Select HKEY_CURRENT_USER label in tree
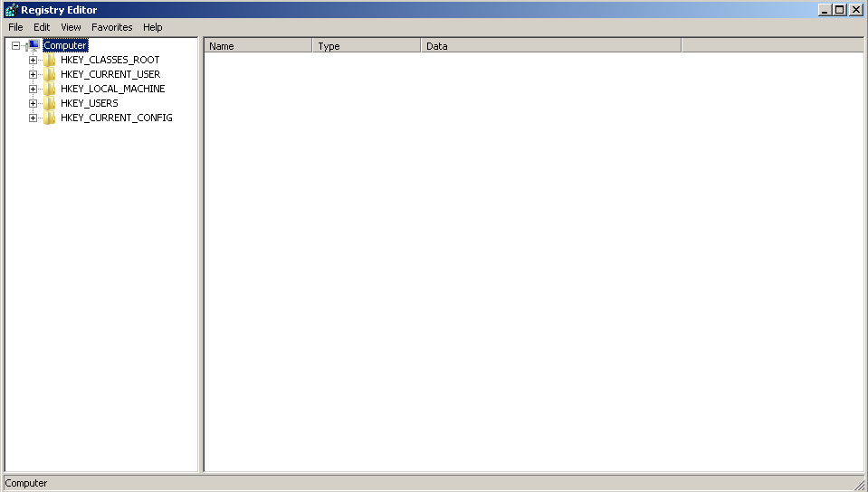 [x=110, y=74]
